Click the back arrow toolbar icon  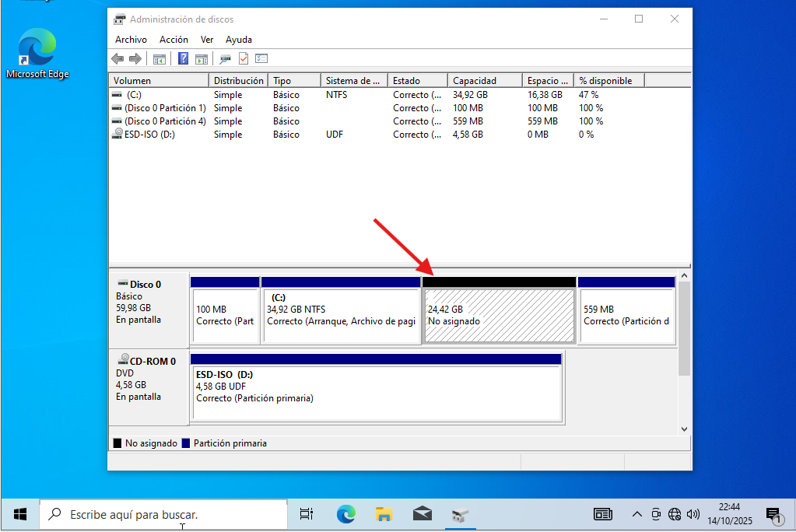point(117,58)
